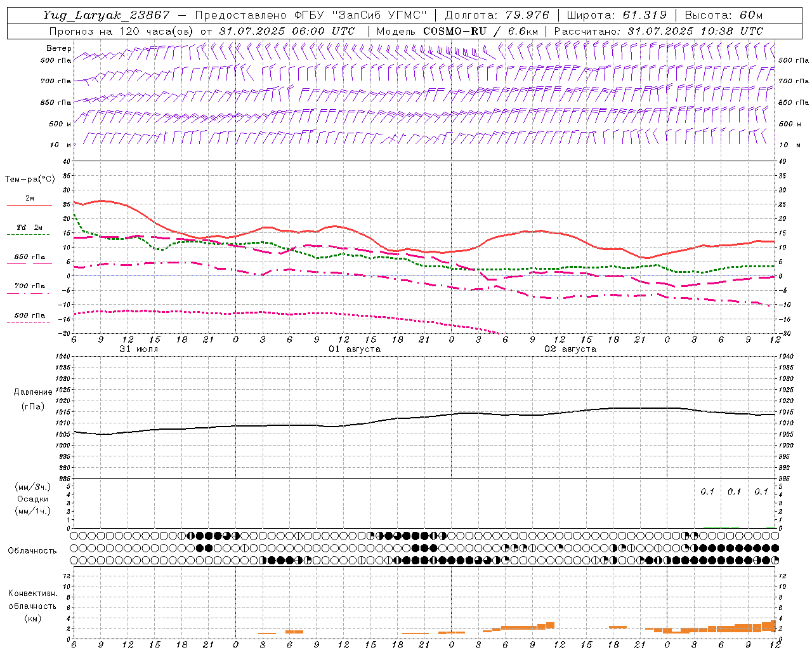Click the Ветер section label
This screenshot has height=650, width=812.
coord(59,48)
